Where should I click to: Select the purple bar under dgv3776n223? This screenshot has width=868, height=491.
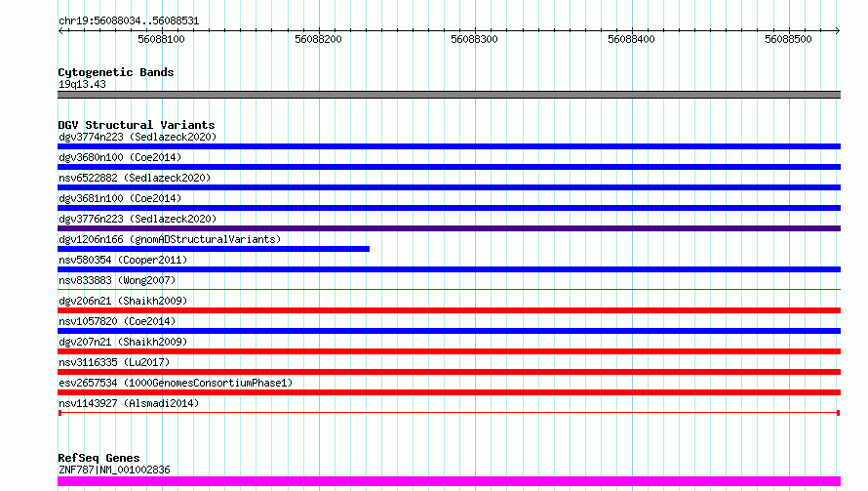[449, 228]
